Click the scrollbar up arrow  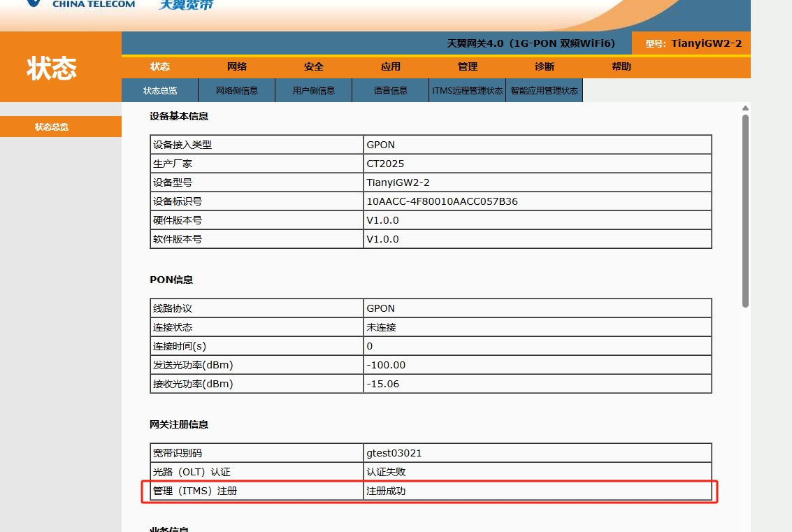[745, 108]
